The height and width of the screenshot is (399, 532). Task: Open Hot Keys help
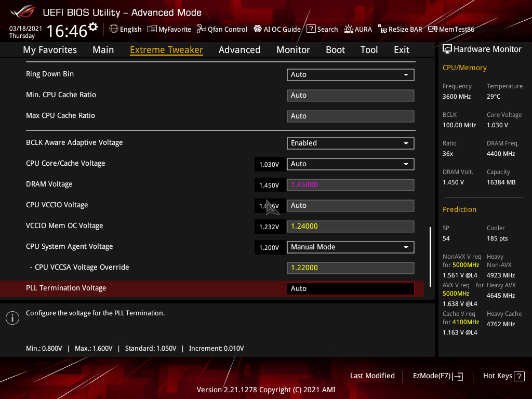(503, 376)
